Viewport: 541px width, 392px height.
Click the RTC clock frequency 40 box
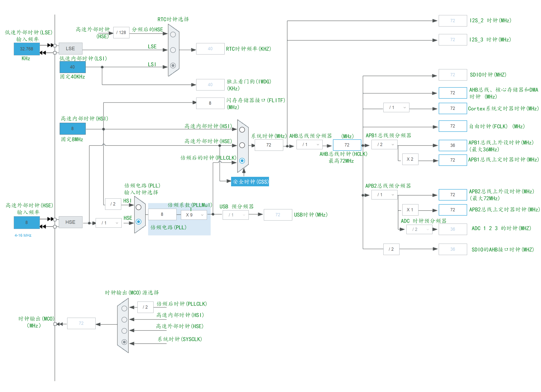210,49
